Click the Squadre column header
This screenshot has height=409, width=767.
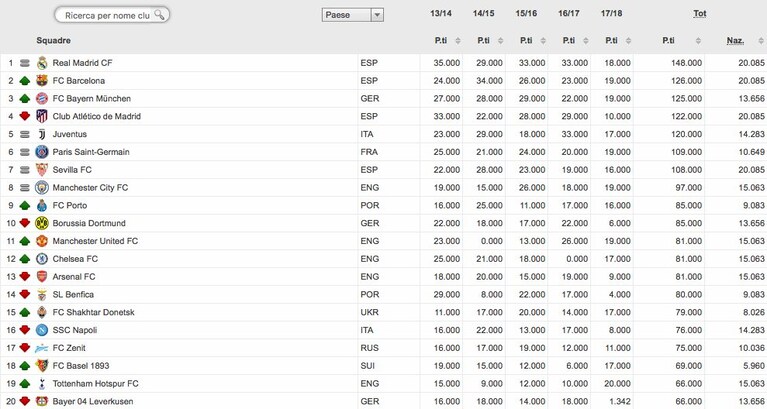click(x=53, y=41)
